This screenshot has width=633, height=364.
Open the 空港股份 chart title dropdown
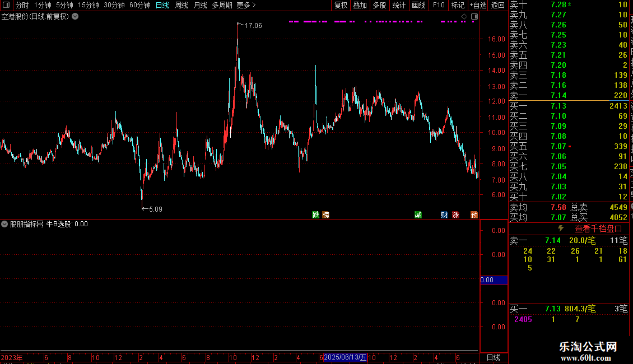[75, 17]
